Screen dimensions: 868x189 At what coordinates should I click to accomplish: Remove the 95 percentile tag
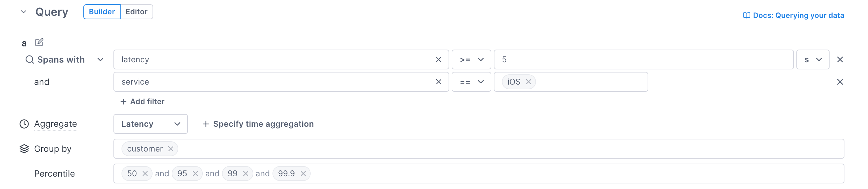[195, 174]
